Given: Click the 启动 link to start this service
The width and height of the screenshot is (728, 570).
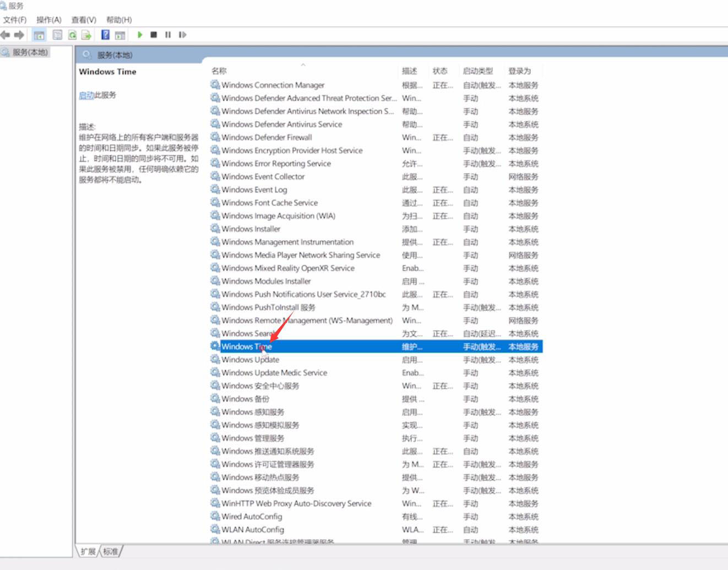Looking at the screenshot, I should pyautogui.click(x=86, y=95).
